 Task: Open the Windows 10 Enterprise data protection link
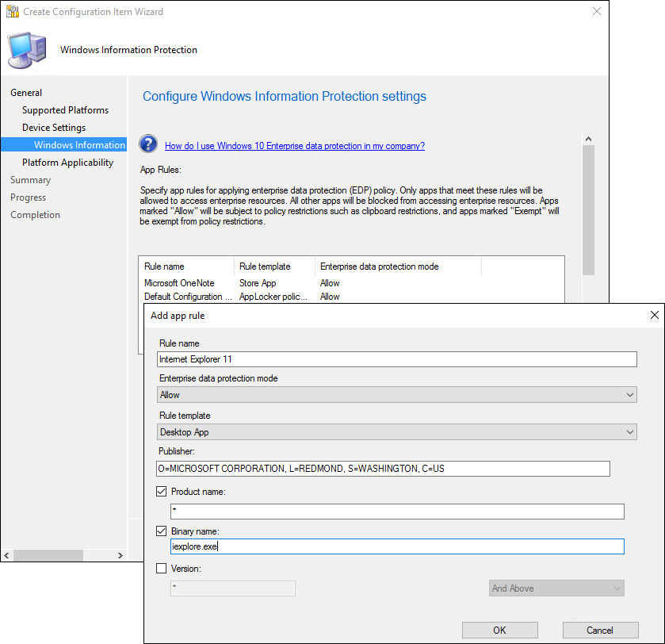coord(294,146)
